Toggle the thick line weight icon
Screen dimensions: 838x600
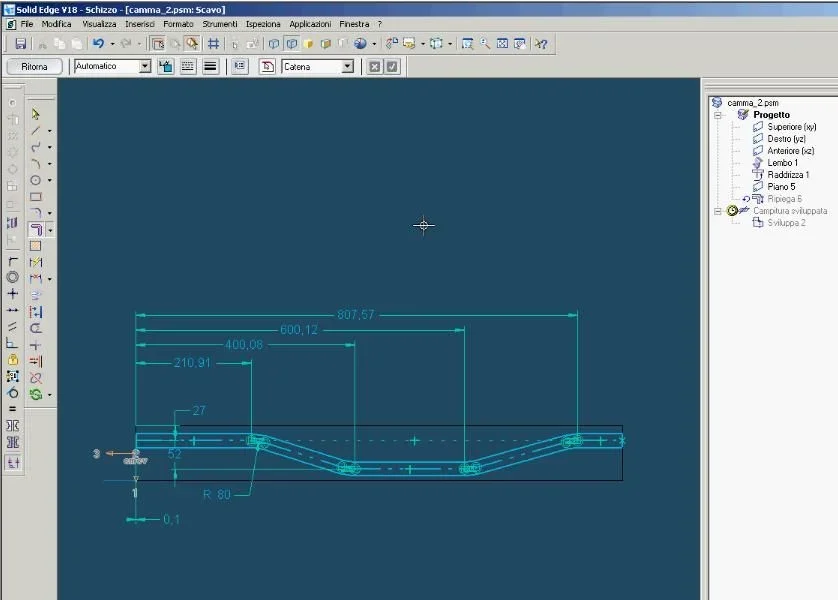point(211,66)
